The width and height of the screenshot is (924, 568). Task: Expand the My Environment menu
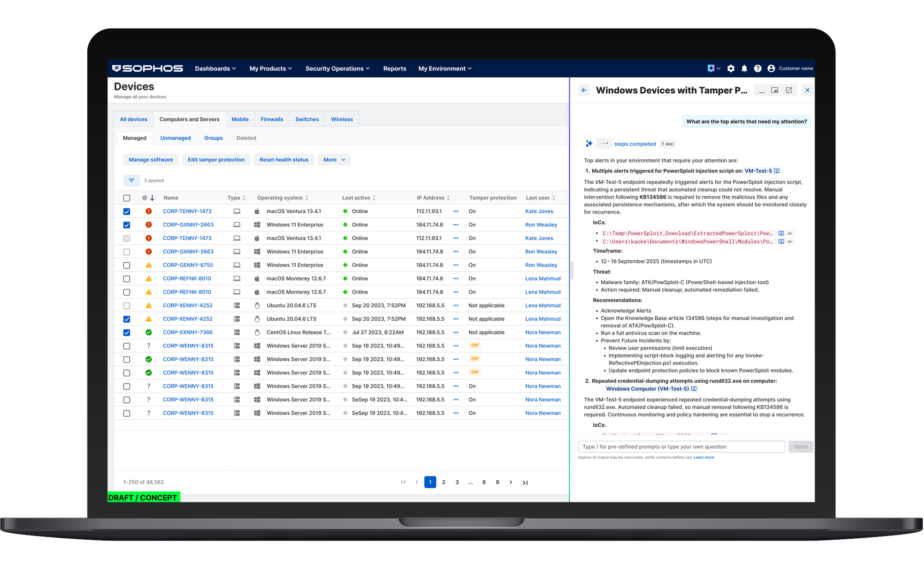[445, 68]
